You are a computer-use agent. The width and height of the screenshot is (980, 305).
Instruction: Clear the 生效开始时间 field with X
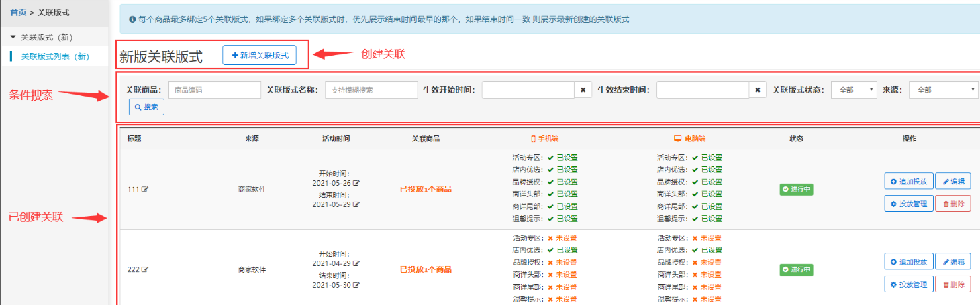pyautogui.click(x=583, y=90)
